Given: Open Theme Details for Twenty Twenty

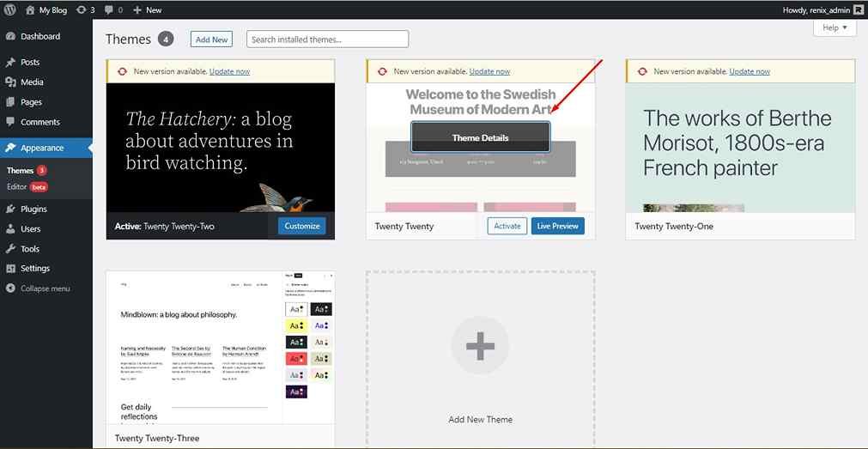Looking at the screenshot, I should (x=481, y=137).
